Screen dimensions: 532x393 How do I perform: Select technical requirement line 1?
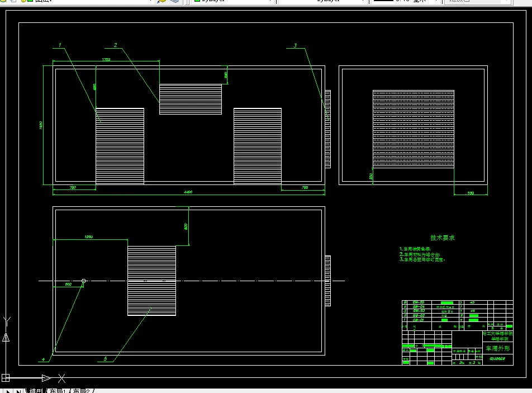[x=415, y=249]
